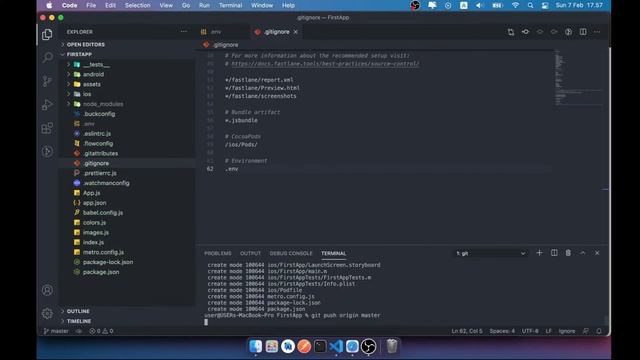Open Trash from the Dock
Image resolution: width=640 pixels, height=360 pixels.
pyautogui.click(x=391, y=346)
